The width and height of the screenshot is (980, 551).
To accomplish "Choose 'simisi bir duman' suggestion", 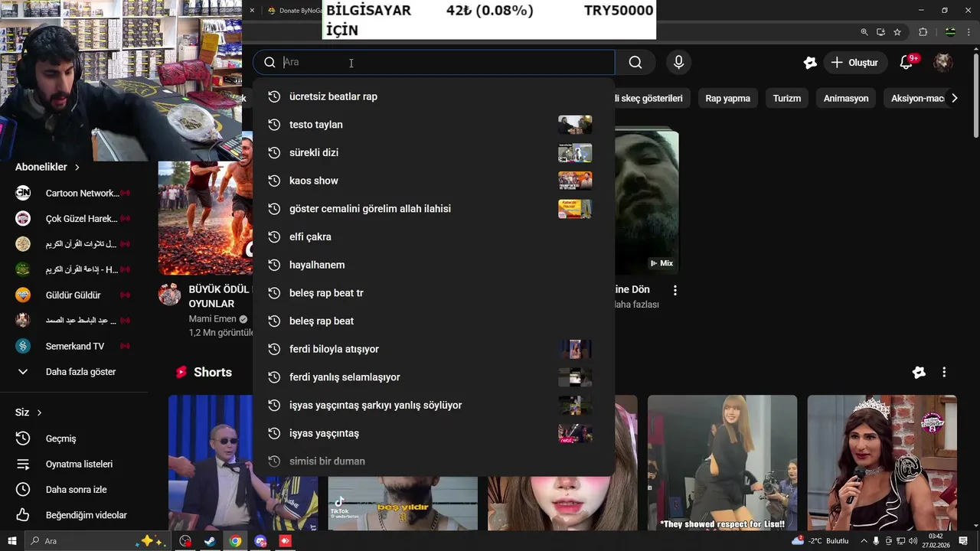I will click(434, 461).
